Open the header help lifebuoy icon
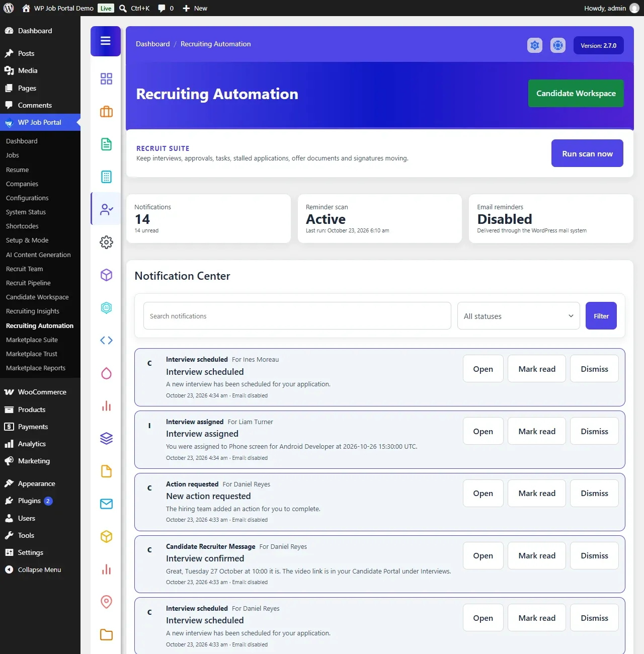The width and height of the screenshot is (644, 654). click(558, 45)
